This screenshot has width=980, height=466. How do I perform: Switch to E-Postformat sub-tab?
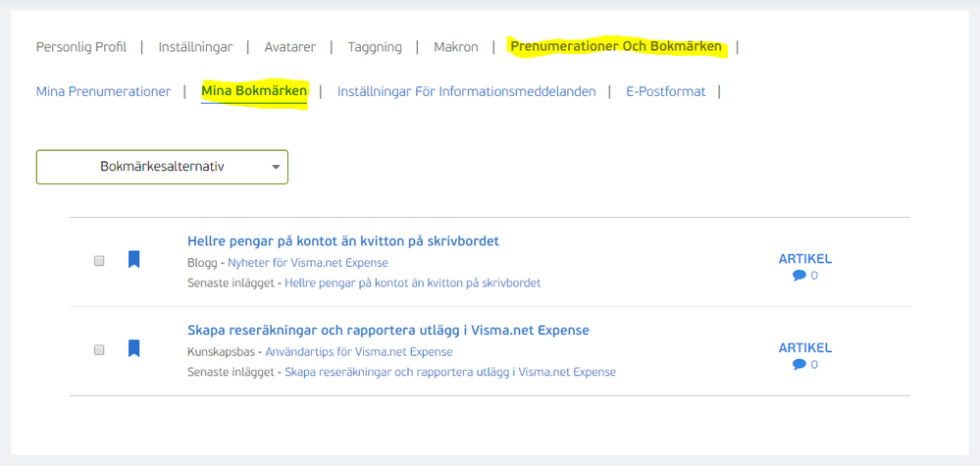coord(665,91)
